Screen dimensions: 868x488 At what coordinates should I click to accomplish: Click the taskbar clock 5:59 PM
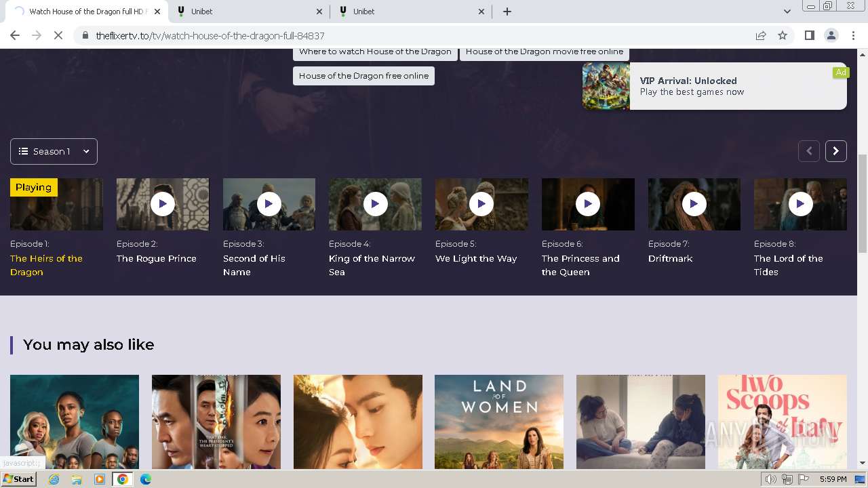(x=833, y=479)
